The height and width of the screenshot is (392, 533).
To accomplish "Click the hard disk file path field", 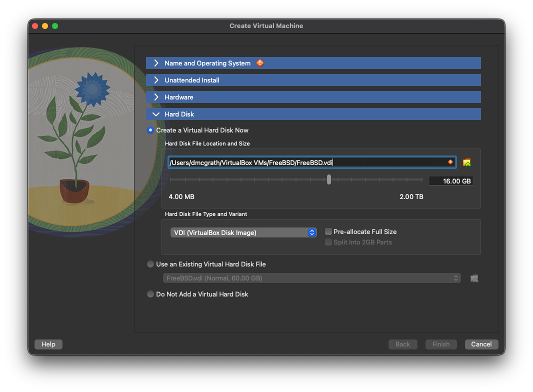I will tap(312, 162).
